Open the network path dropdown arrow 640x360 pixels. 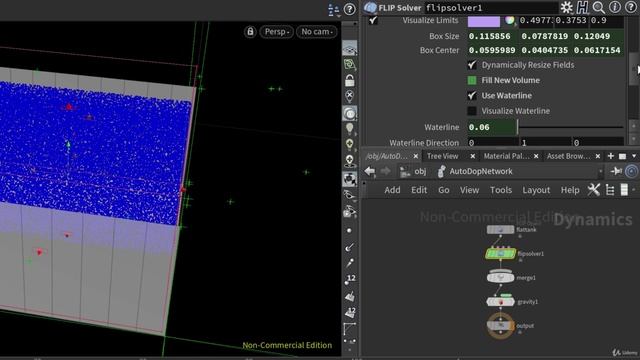point(600,172)
